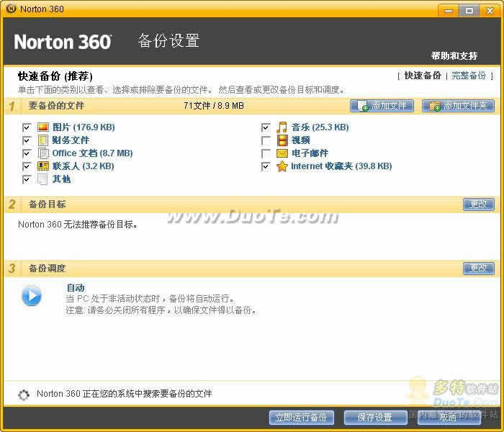
Task: Toggle the 图片 checkbox
Action: [27, 127]
